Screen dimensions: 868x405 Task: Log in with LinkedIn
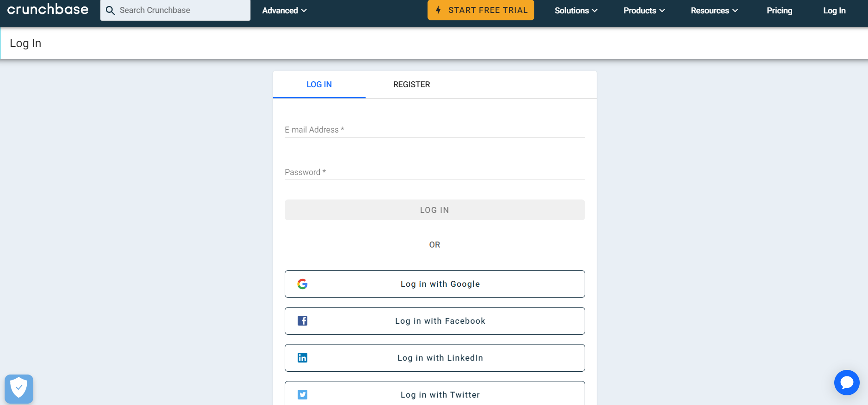(434, 358)
